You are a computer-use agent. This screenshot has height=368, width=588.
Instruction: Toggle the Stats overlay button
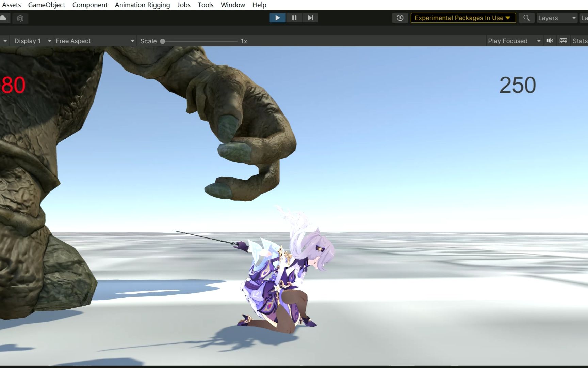coord(579,41)
